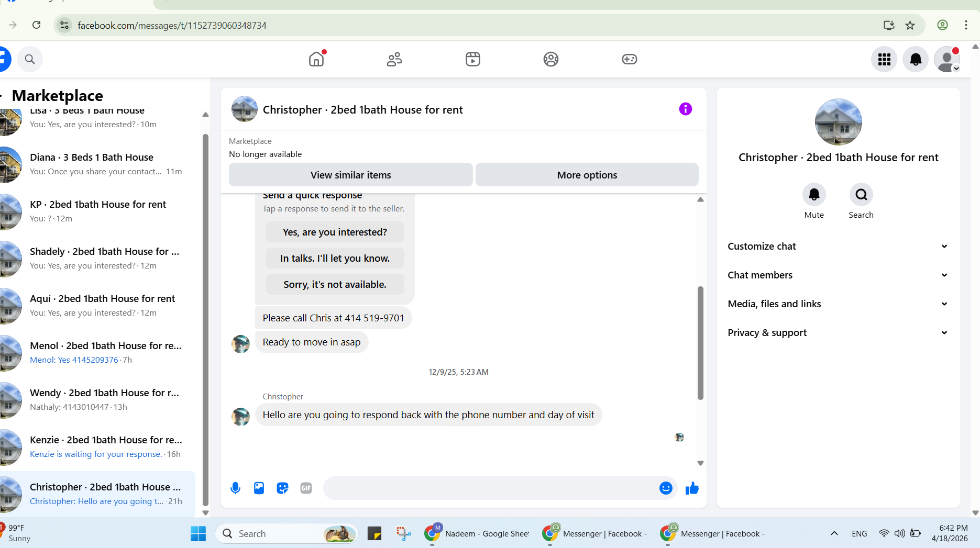Image resolution: width=980 pixels, height=548 pixels.
Task: Open Kenzie 2bed 1bath House chat
Action: (97, 447)
